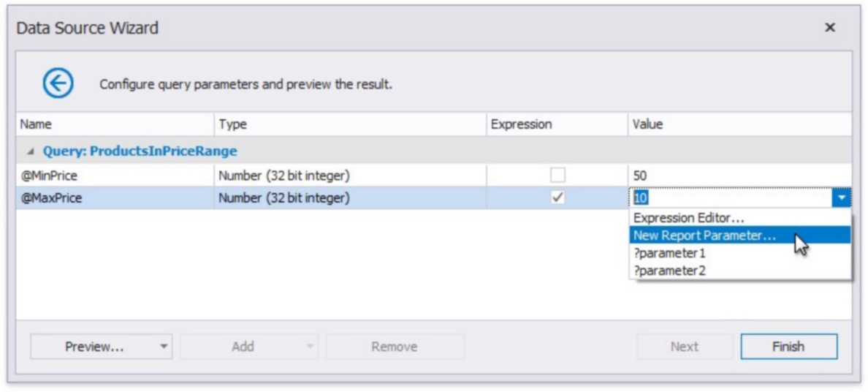Click the Preview button
This screenshot has width=868, height=392.
coord(94,347)
